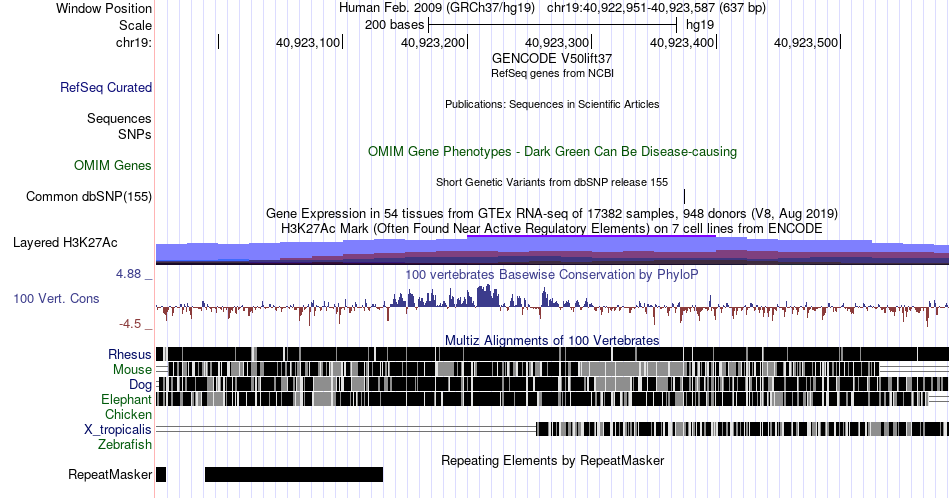Screen dimensions: 950x498
Task: Open the 100 Vert. Cons label
Action: pyautogui.click(x=56, y=298)
